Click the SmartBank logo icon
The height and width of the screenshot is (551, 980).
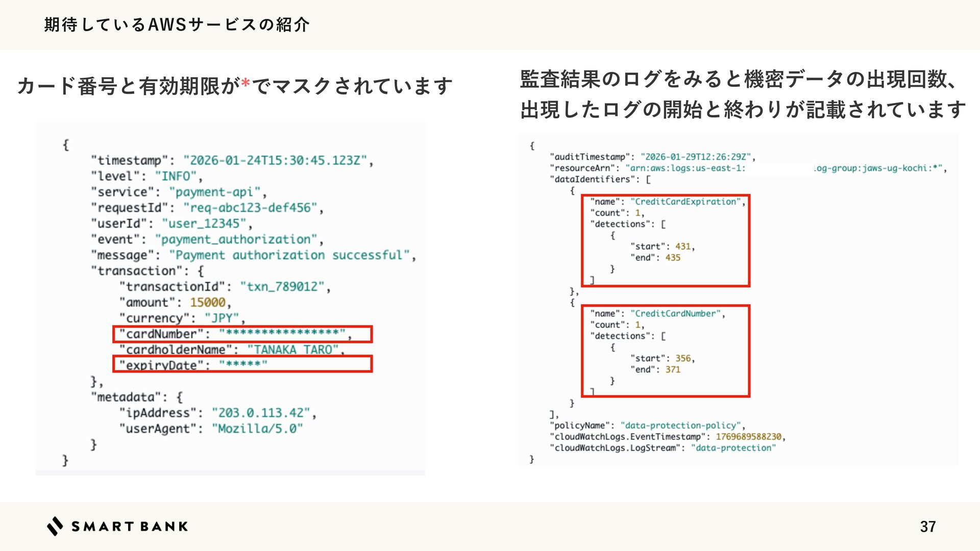pyautogui.click(x=55, y=526)
